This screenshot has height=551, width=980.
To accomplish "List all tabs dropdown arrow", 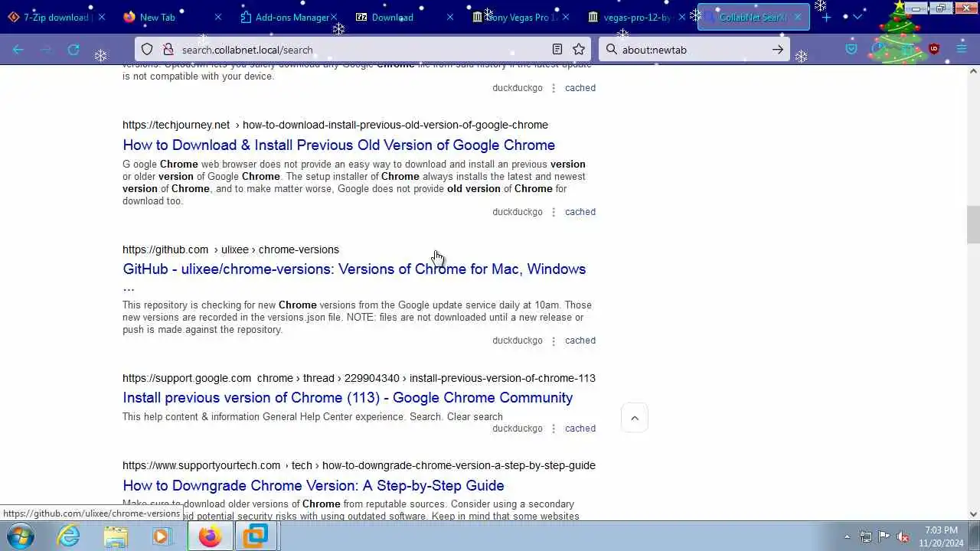I will tap(857, 17).
